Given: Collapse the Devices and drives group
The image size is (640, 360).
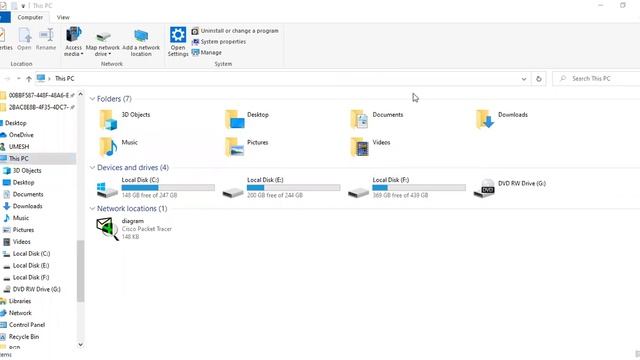Looking at the screenshot, I should (92, 167).
